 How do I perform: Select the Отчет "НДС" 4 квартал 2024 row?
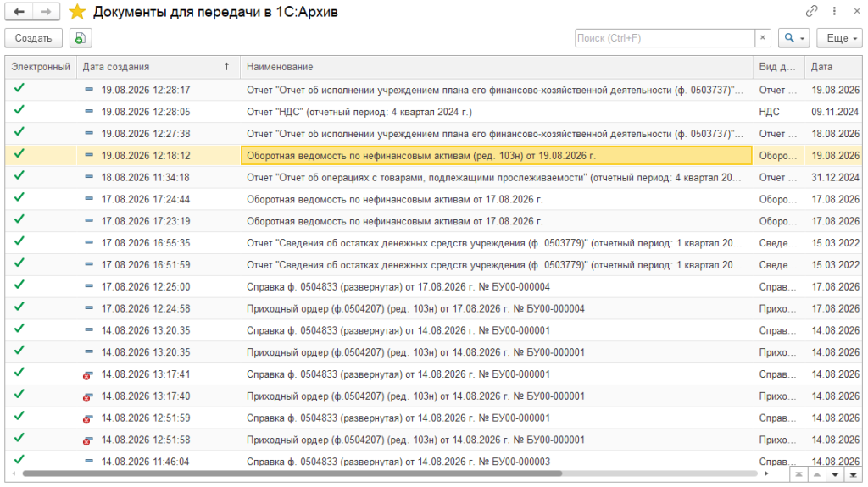433,112
